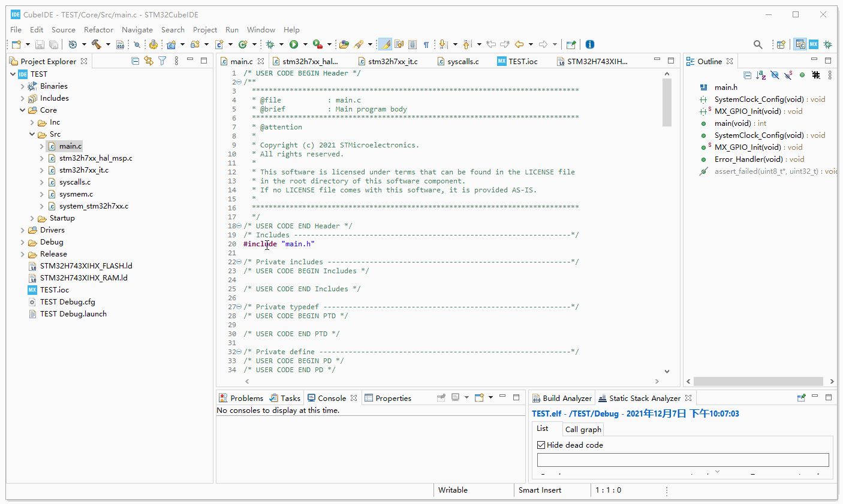Open the Build Analyzer tab

click(x=562, y=398)
